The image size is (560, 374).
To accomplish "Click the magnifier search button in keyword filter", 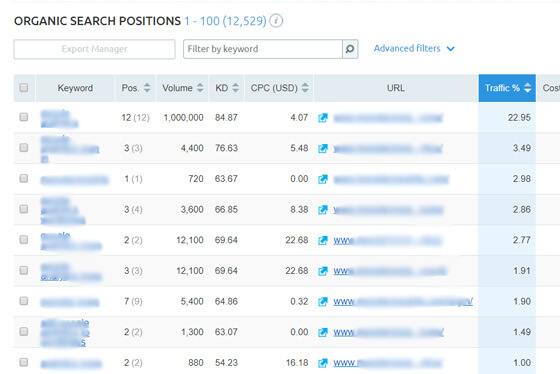I will coord(350,49).
